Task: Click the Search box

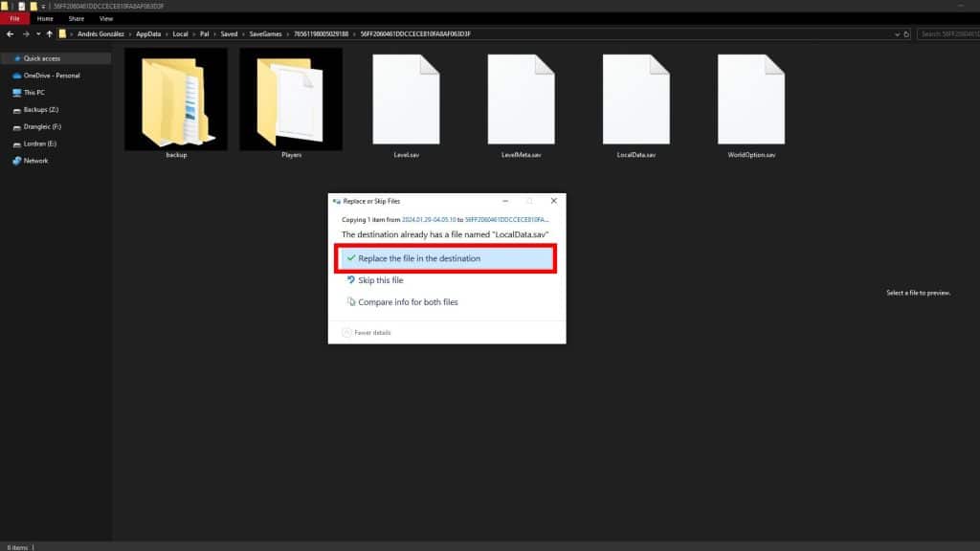Action: point(948,33)
